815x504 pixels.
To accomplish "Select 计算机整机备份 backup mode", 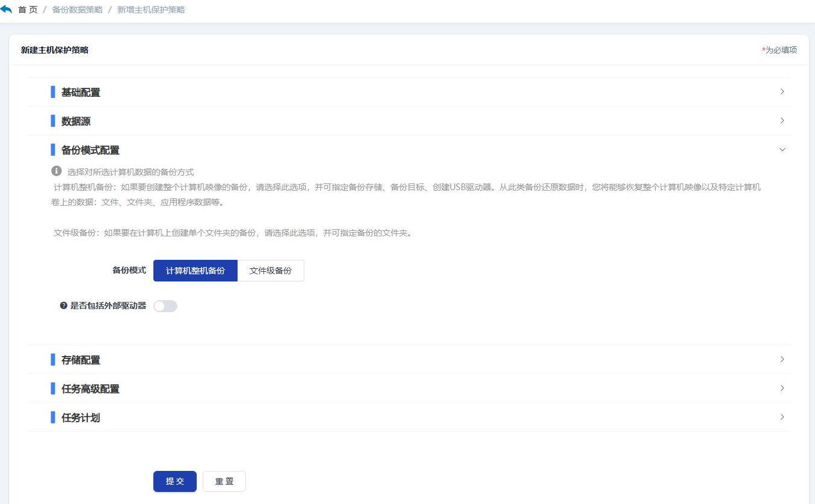I will click(195, 271).
